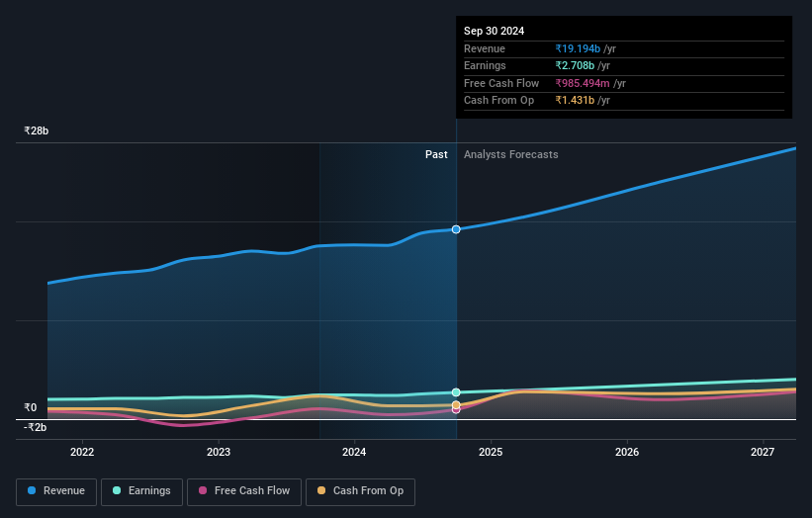Click the 2022 x-axis label
812x518 pixels.
coord(82,453)
